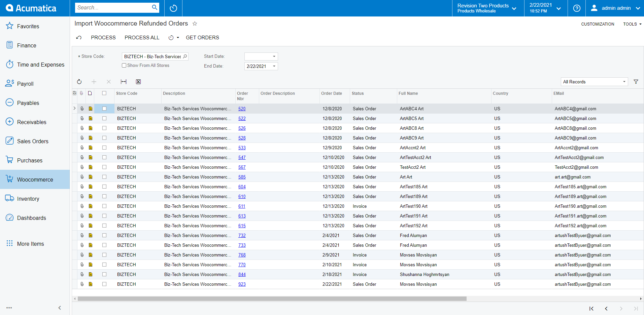Open the Purchases cart icon

pyautogui.click(x=10, y=160)
